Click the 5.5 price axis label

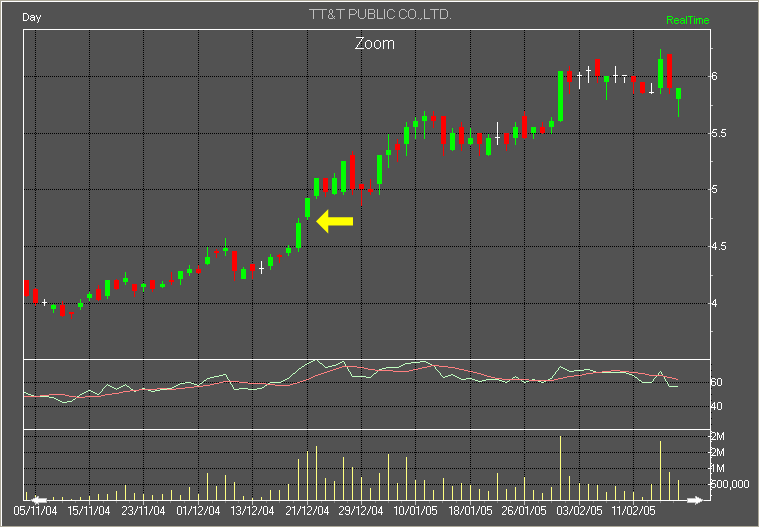719,133
